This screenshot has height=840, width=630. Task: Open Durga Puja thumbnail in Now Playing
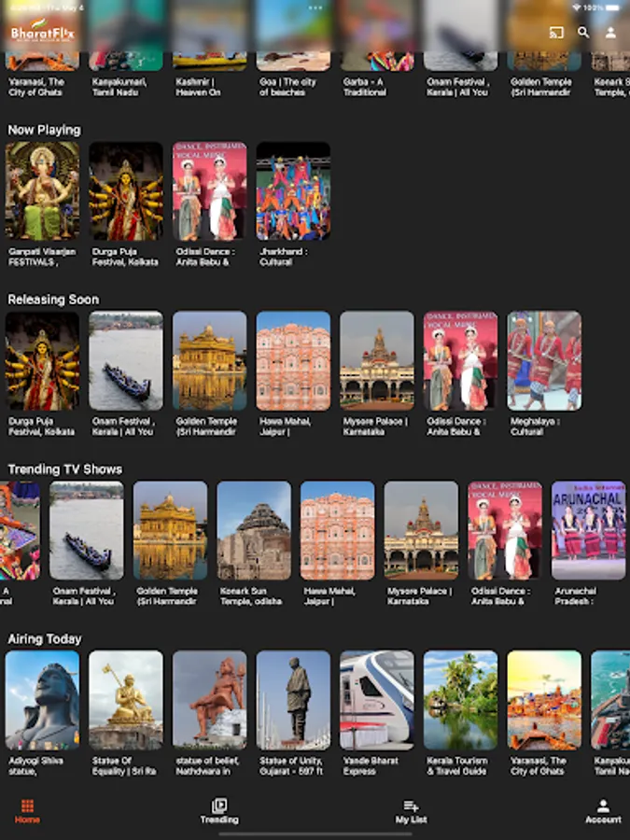point(126,191)
